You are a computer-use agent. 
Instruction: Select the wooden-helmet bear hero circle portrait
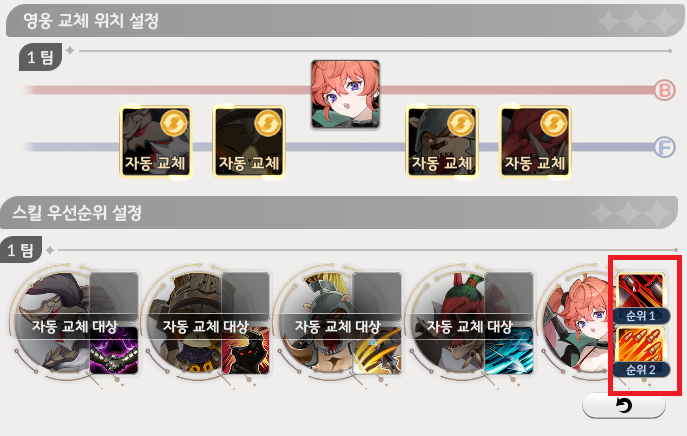pos(185,323)
